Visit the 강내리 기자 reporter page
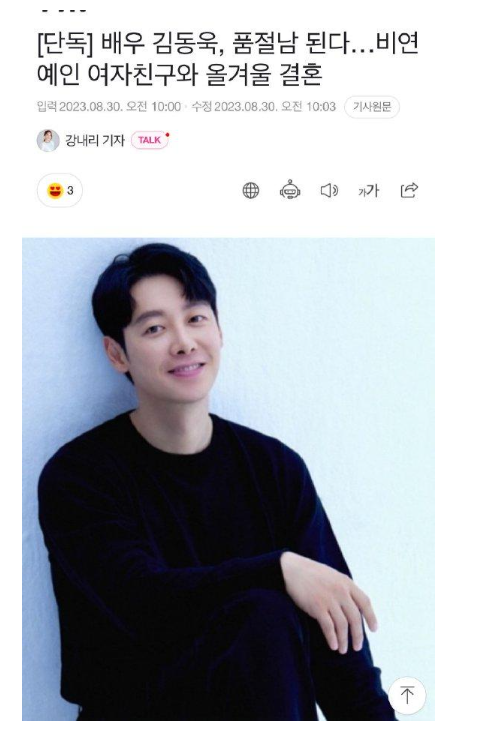 coord(95,140)
